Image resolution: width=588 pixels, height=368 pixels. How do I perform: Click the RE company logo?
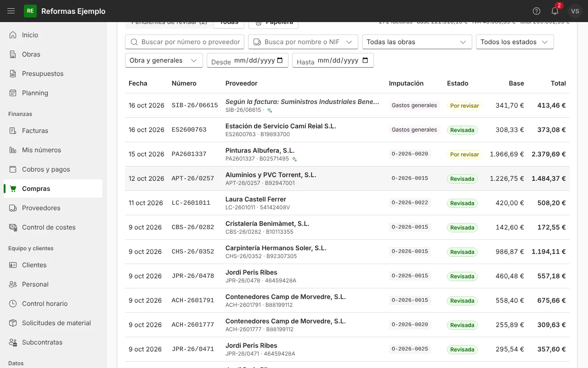[30, 11]
